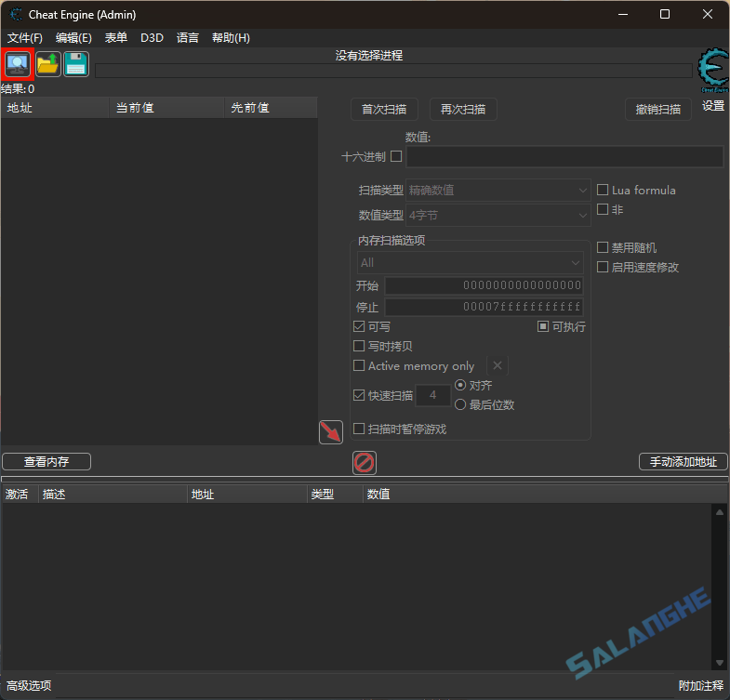730x700 pixels.
Task: Click the address list scrollbar up arrow
Action: 719,512
